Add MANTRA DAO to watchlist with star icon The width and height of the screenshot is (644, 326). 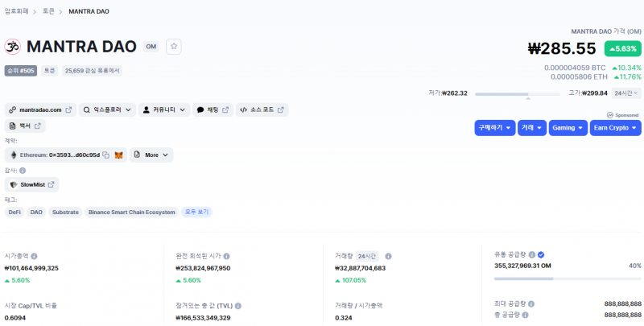coord(174,47)
